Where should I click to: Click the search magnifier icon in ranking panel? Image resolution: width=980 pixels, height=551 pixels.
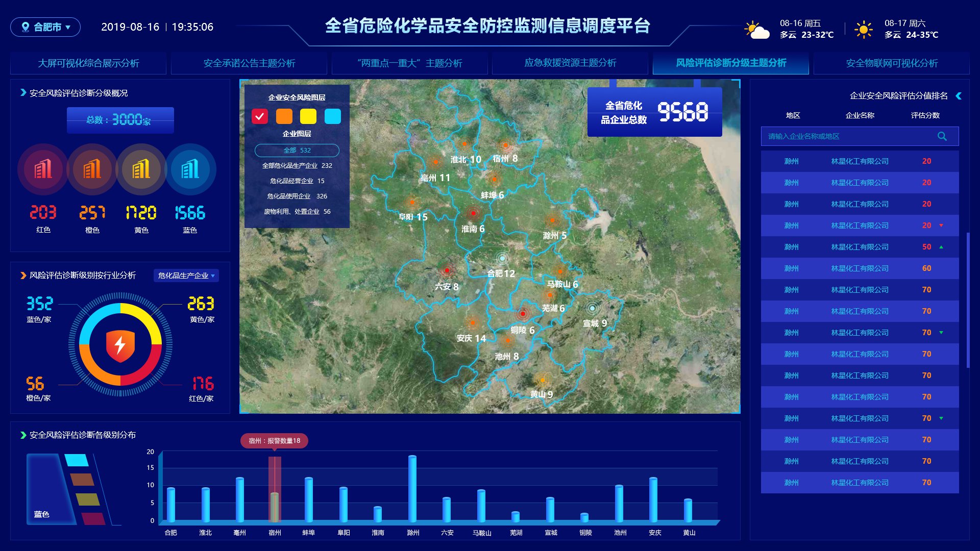[x=942, y=136]
